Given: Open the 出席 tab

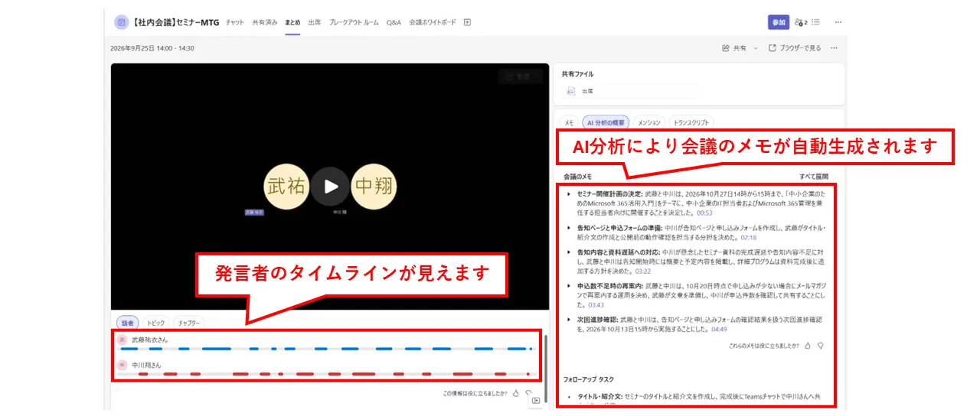Looking at the screenshot, I should coord(314,22).
